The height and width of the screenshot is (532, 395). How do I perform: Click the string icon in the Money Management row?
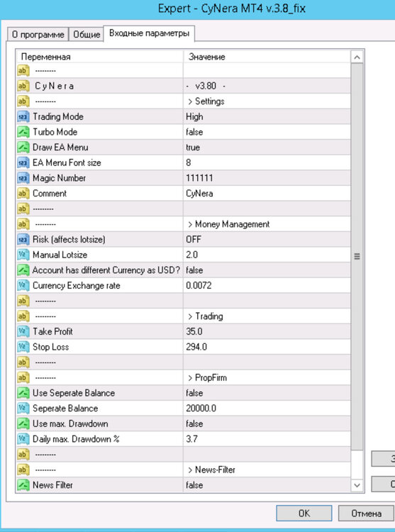tap(23, 224)
